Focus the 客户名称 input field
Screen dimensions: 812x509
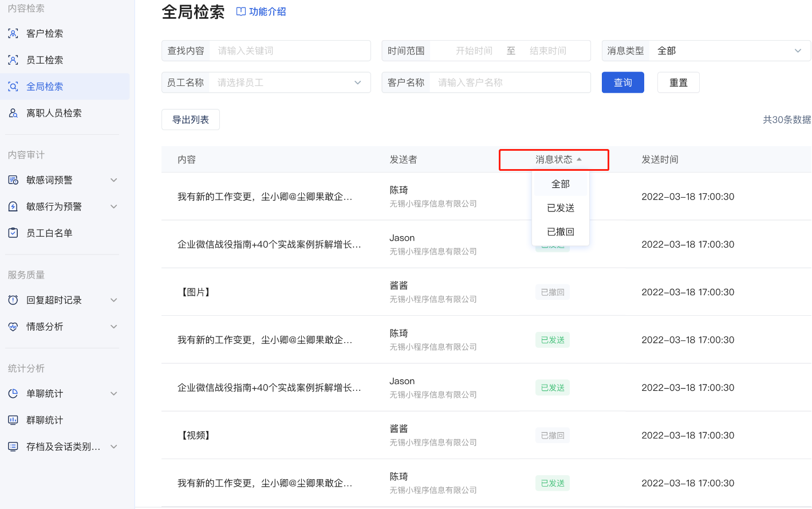click(x=510, y=83)
